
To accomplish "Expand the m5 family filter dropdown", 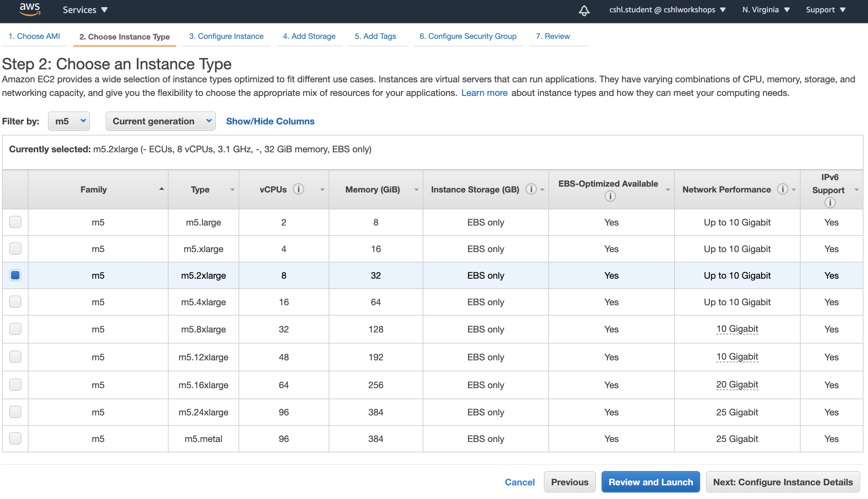I will pyautogui.click(x=67, y=122).
